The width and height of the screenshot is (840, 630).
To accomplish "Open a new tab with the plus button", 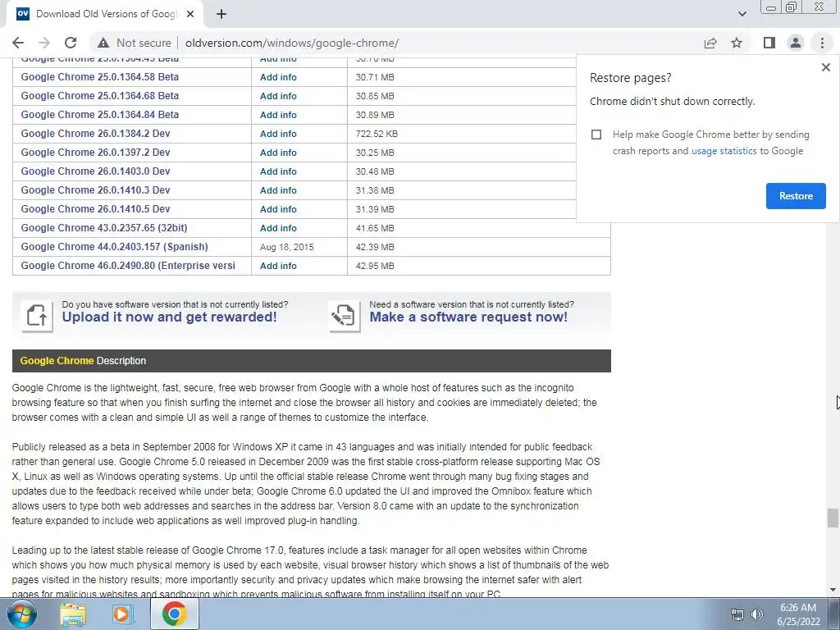I will (x=221, y=14).
